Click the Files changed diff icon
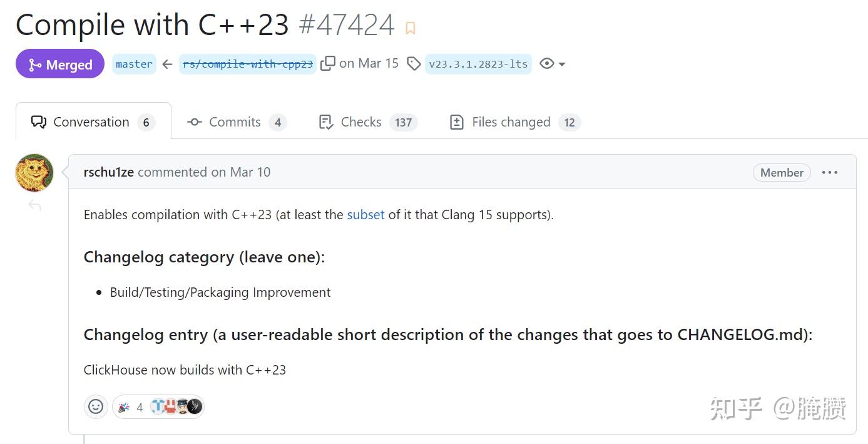 456,121
